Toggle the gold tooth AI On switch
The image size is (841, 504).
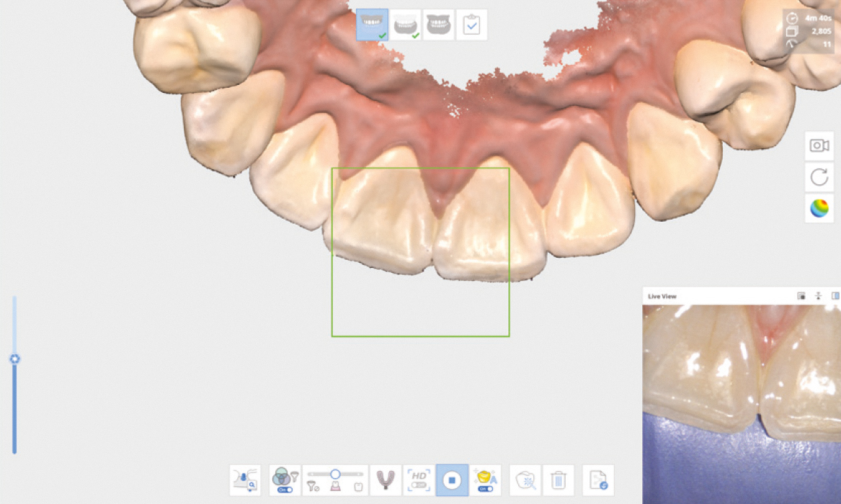[x=485, y=489]
